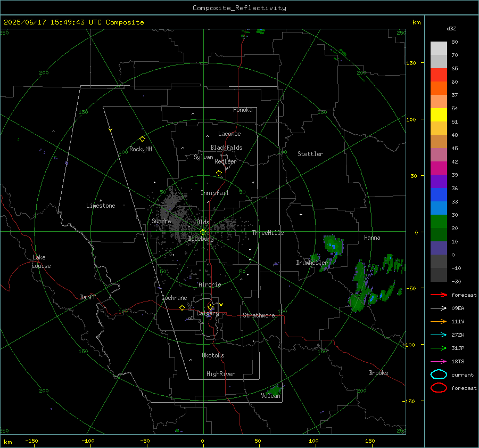The width and height of the screenshot is (479, 448).
Task: Click the Blackfalds city label
Action: tap(226, 148)
